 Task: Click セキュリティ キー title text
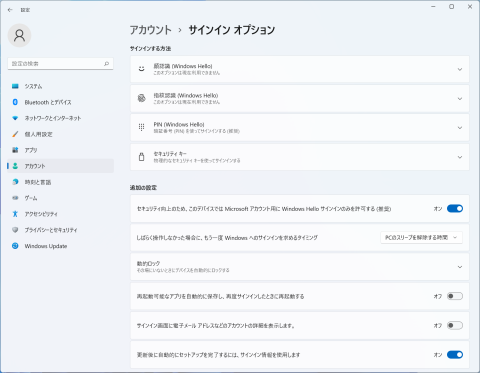tap(170, 154)
